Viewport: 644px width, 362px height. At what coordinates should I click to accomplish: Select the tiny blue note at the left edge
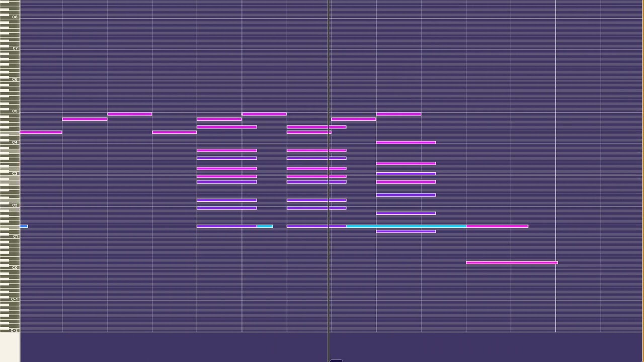point(24,226)
